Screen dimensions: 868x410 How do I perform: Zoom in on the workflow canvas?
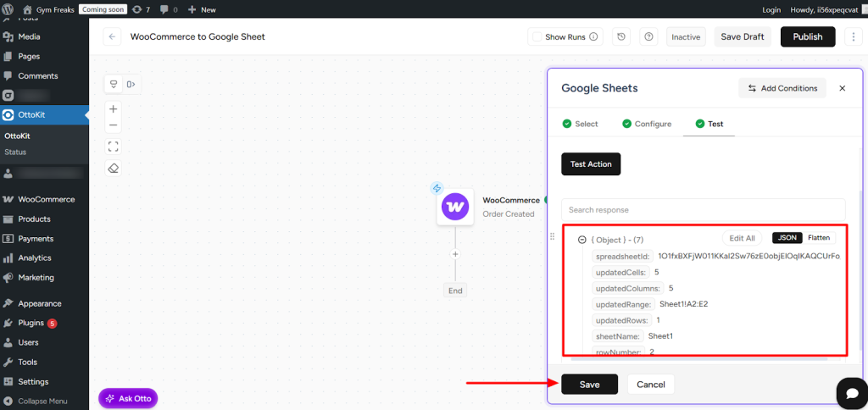click(x=114, y=109)
